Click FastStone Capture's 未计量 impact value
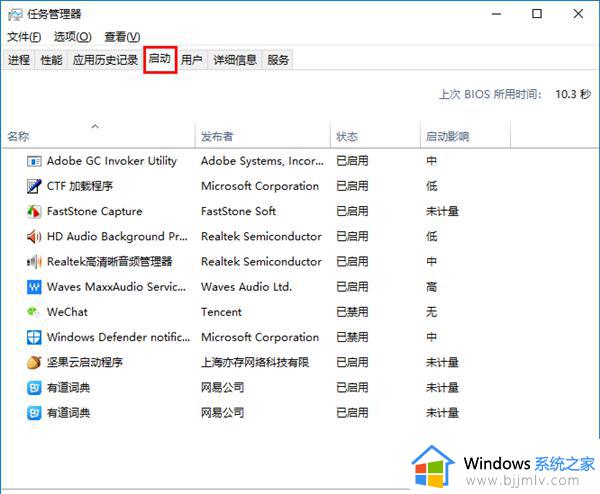Viewport: 600px width, 494px height. pyautogui.click(x=442, y=212)
